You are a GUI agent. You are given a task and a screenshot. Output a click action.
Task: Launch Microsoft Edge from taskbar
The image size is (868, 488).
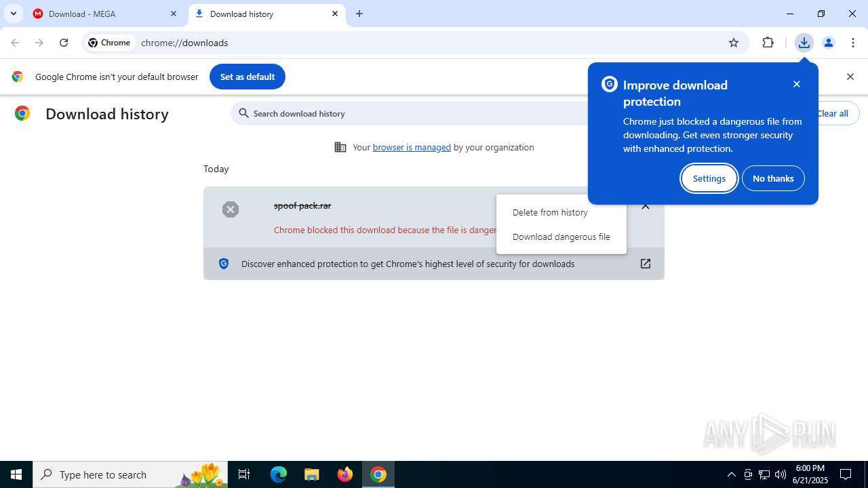(279, 474)
